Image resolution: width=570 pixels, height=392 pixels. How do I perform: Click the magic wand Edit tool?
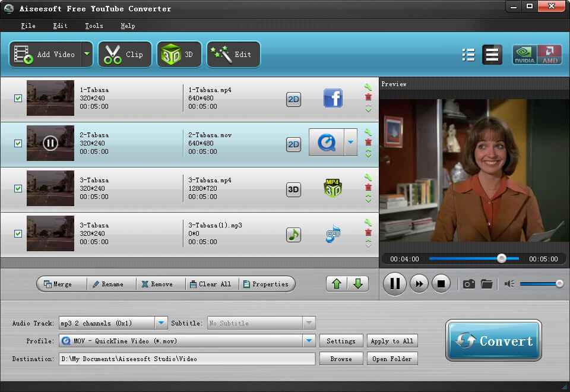point(233,55)
